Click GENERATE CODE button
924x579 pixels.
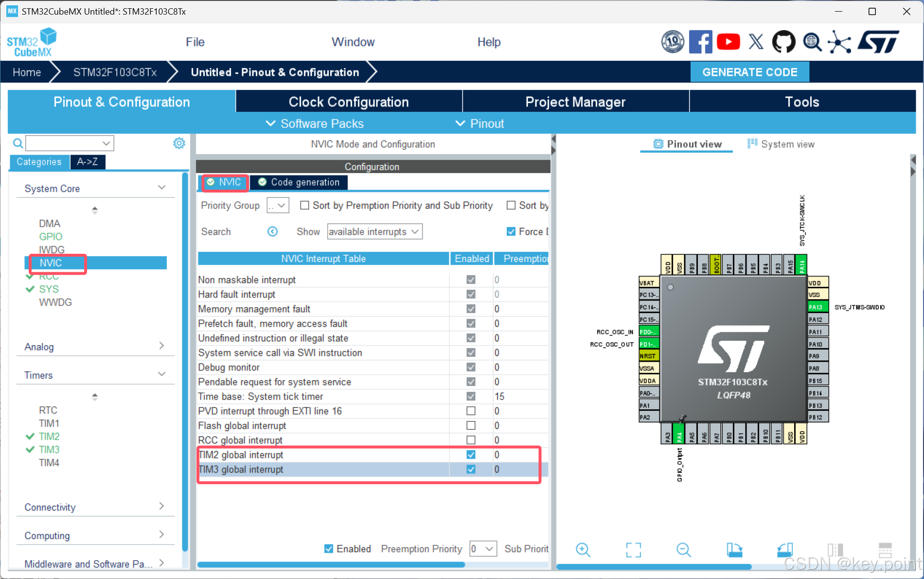(x=750, y=72)
